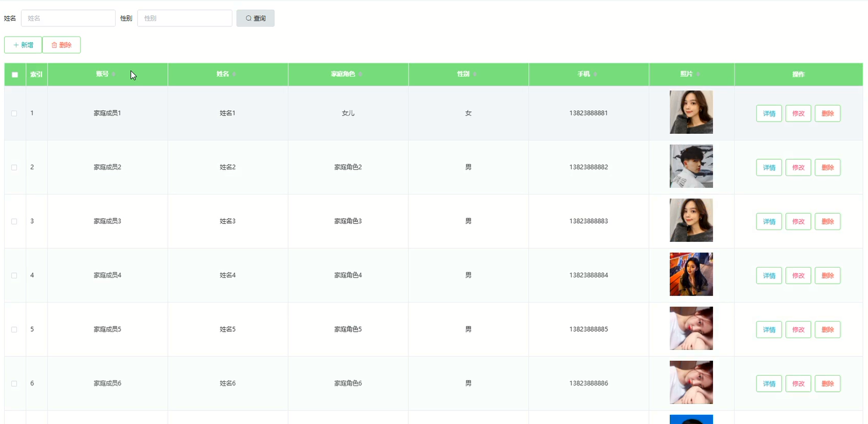The width and height of the screenshot is (868, 424).
Task: Click the 新增 button to add a member
Action: [x=23, y=45]
